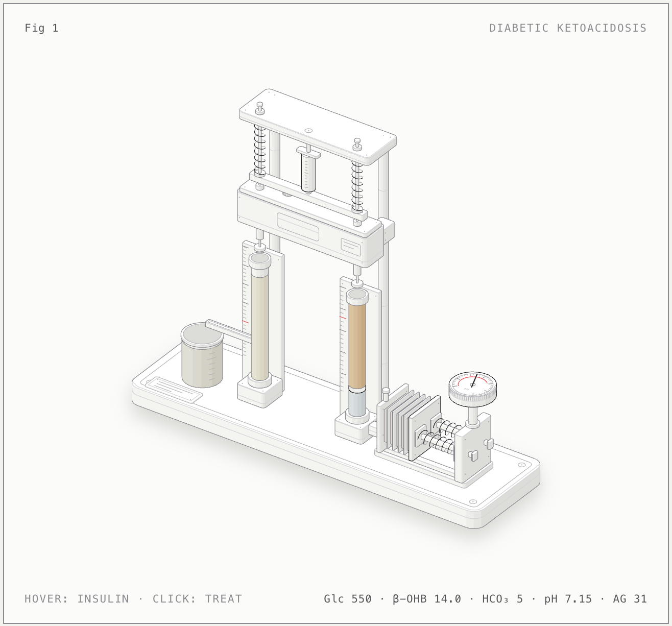Select the spout feeding the beaker
The image size is (672, 626).
[228, 331]
